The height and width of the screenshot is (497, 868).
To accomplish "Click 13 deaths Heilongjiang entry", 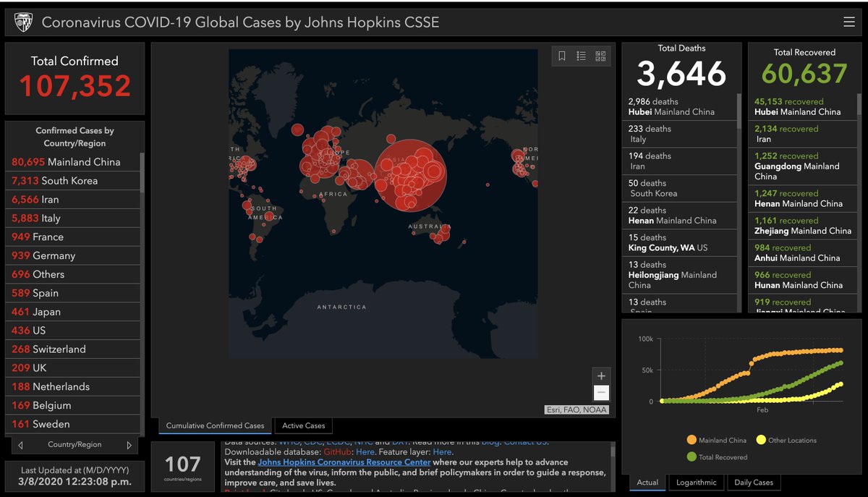I will 679,275.
